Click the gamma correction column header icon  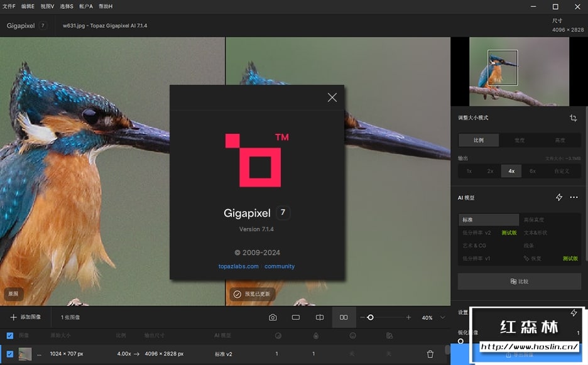(x=389, y=335)
